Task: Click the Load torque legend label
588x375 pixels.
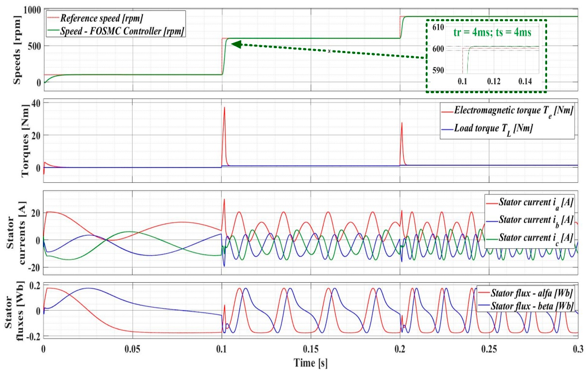Action: [x=493, y=129]
